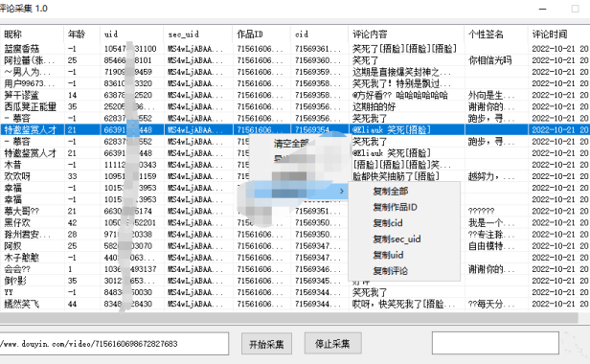Click the sec_uid column header
This screenshot has width=590, height=364.
(x=198, y=34)
